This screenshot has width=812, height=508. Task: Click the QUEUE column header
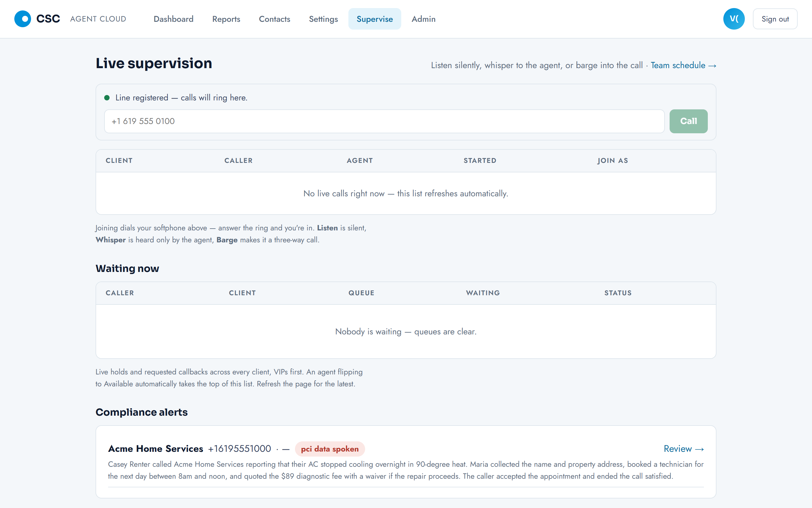(x=361, y=293)
